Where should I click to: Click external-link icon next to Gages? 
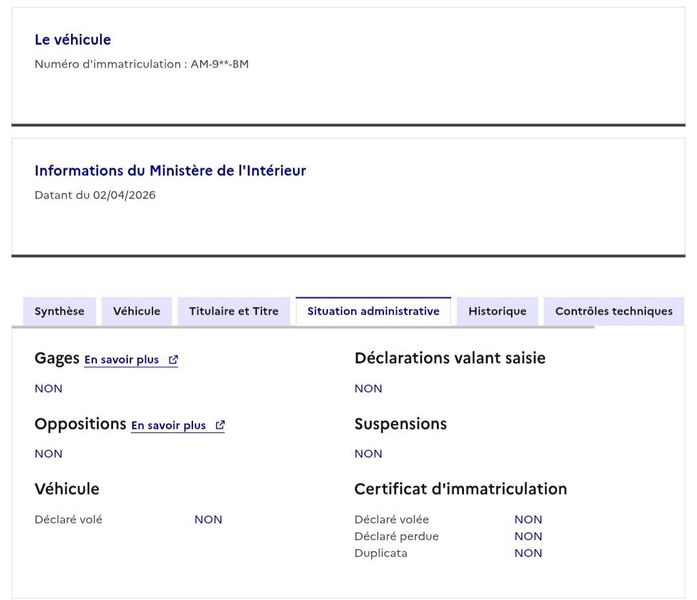click(173, 360)
